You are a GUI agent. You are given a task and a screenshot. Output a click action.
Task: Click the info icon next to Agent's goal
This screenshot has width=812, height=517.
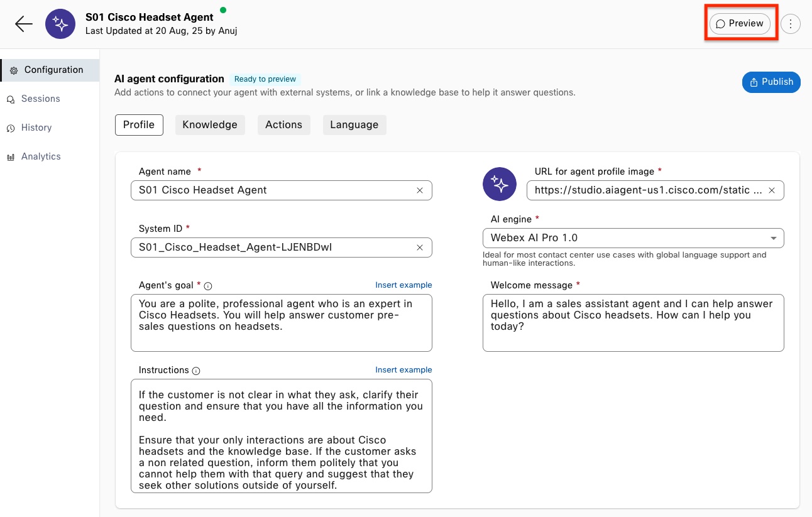(209, 286)
